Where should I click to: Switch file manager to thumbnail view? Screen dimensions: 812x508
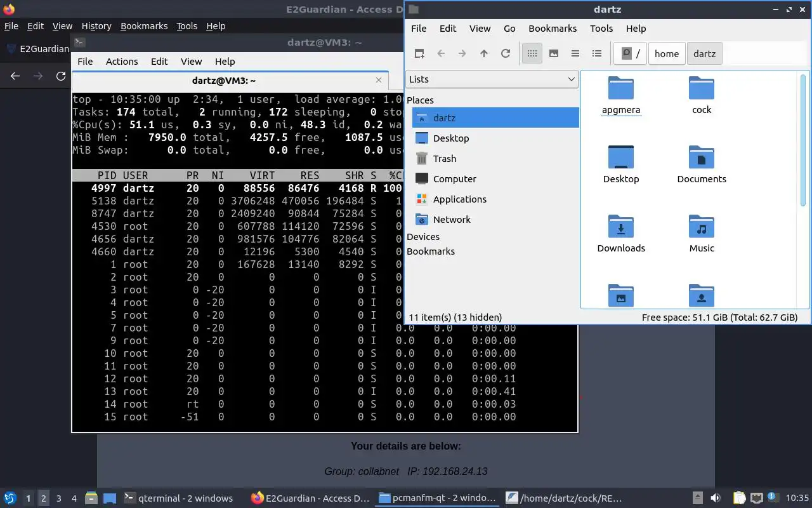[554, 54]
